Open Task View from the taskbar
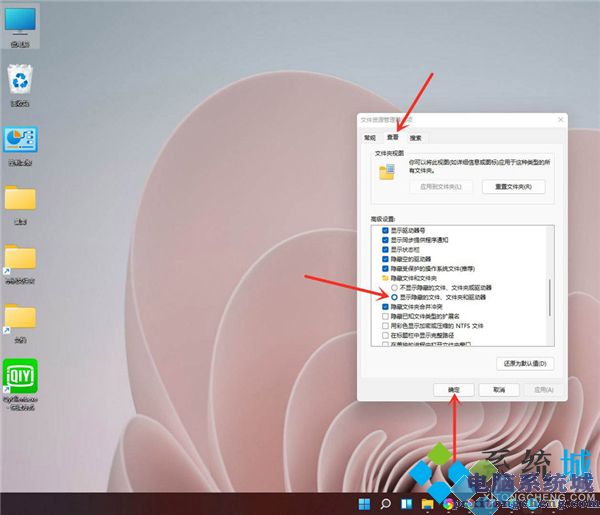600x515 pixels. (406, 504)
